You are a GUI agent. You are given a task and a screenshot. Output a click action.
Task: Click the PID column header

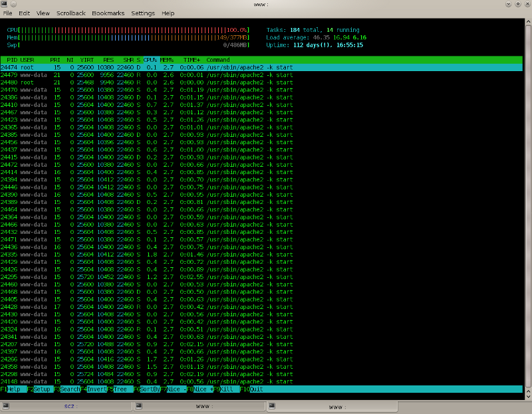[12, 60]
